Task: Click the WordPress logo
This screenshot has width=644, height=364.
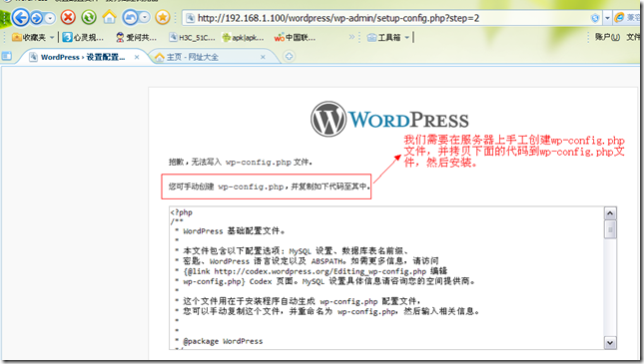Action: click(389, 119)
